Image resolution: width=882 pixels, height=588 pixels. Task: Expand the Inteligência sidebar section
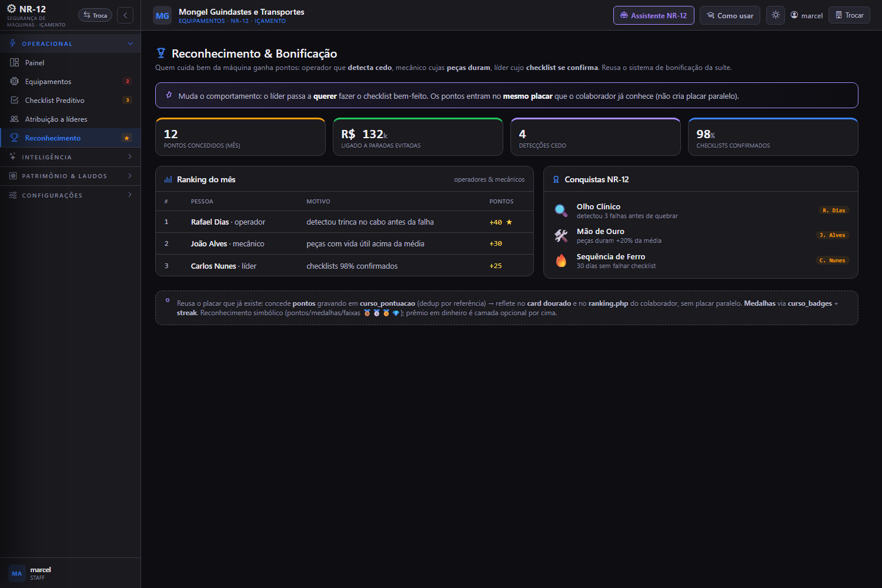click(71, 157)
